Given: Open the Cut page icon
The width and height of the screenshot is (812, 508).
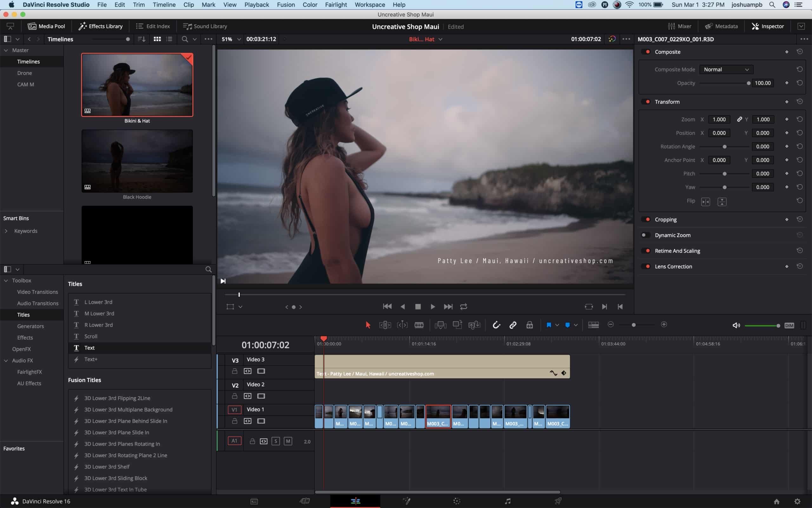Looking at the screenshot, I should coord(304,501).
